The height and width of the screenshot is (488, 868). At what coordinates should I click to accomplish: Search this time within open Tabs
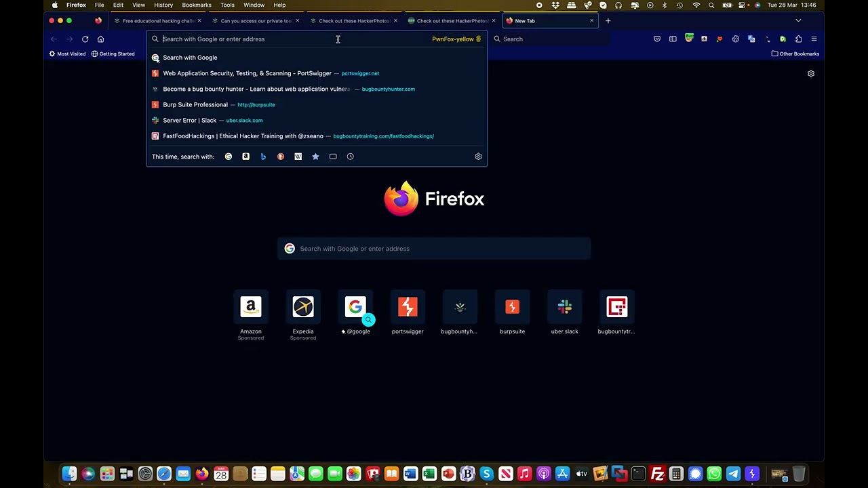333,157
